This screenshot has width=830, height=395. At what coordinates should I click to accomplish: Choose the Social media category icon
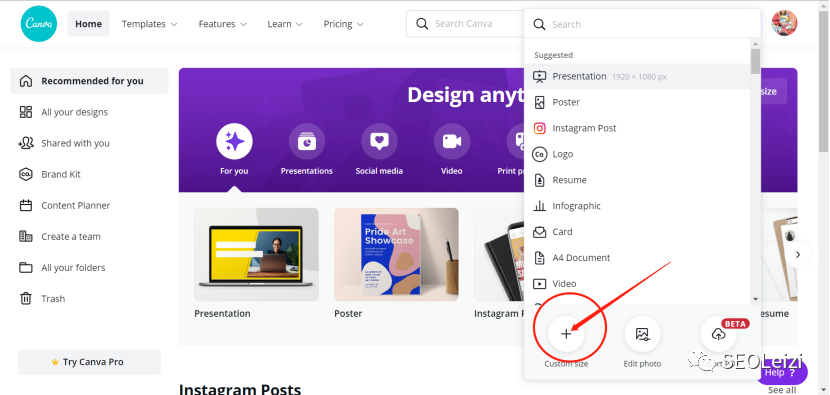point(379,141)
